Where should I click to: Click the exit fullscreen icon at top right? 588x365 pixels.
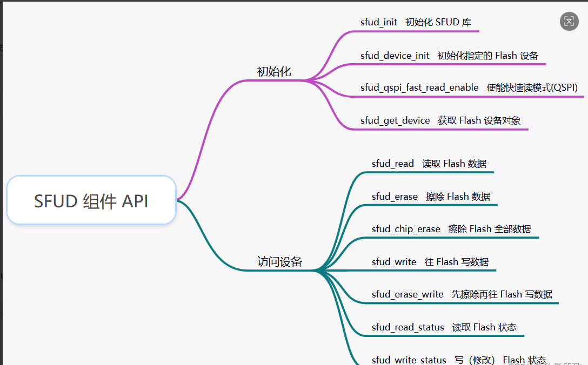pos(569,22)
